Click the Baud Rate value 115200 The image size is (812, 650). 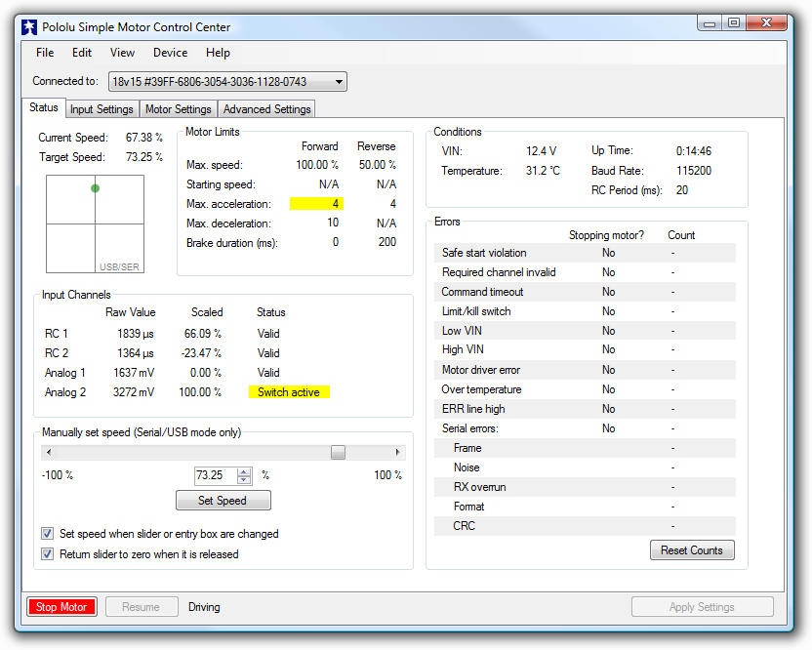[x=694, y=171]
